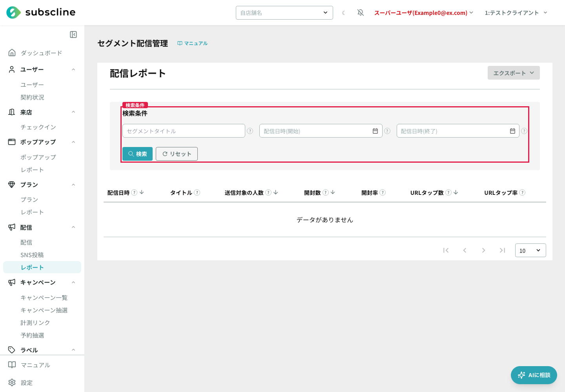Click the muted notification bell icon
Image resolution: width=565 pixels, height=392 pixels.
click(361, 13)
